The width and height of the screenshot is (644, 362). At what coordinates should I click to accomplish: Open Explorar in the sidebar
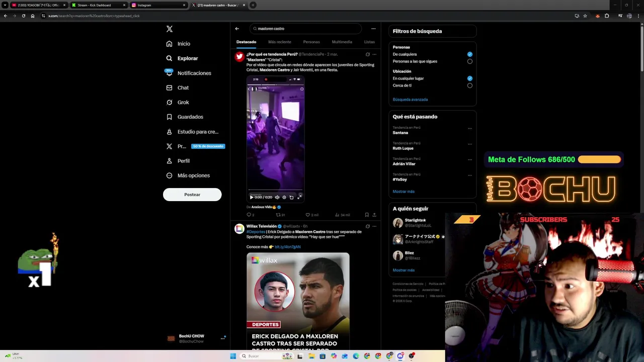182,58
